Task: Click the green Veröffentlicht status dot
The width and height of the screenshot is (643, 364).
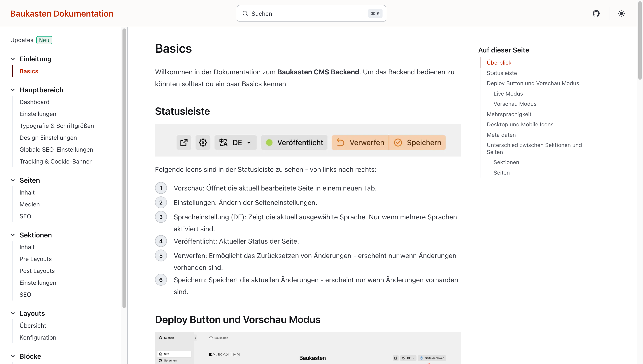Action: (x=269, y=142)
